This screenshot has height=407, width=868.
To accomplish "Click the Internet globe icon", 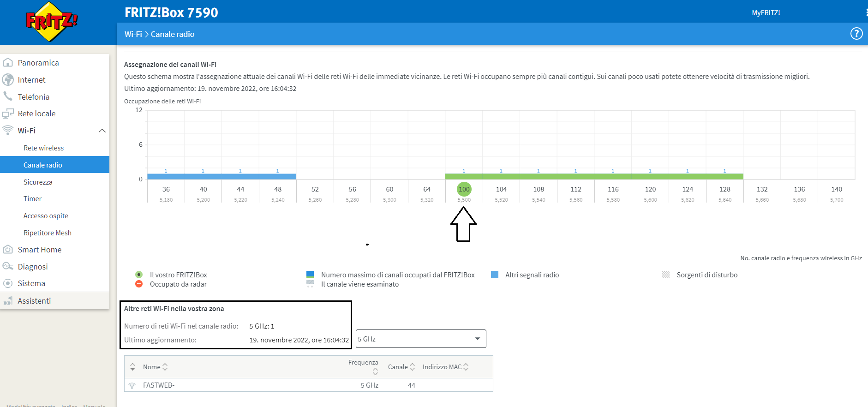I will pos(8,79).
